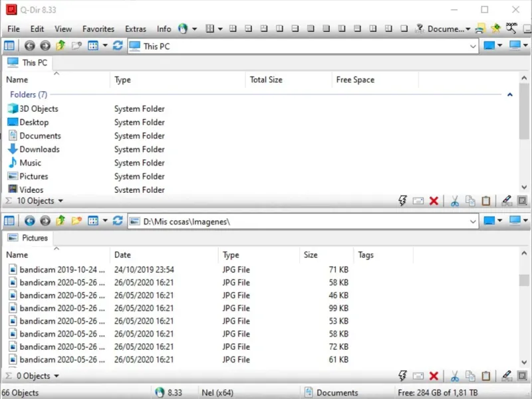Open the 0 Objects dropdown arrow

(57, 376)
